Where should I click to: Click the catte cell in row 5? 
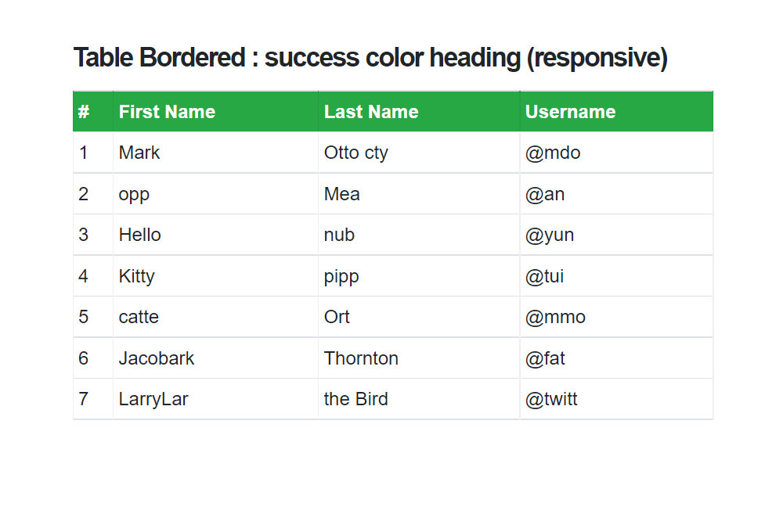pos(215,317)
